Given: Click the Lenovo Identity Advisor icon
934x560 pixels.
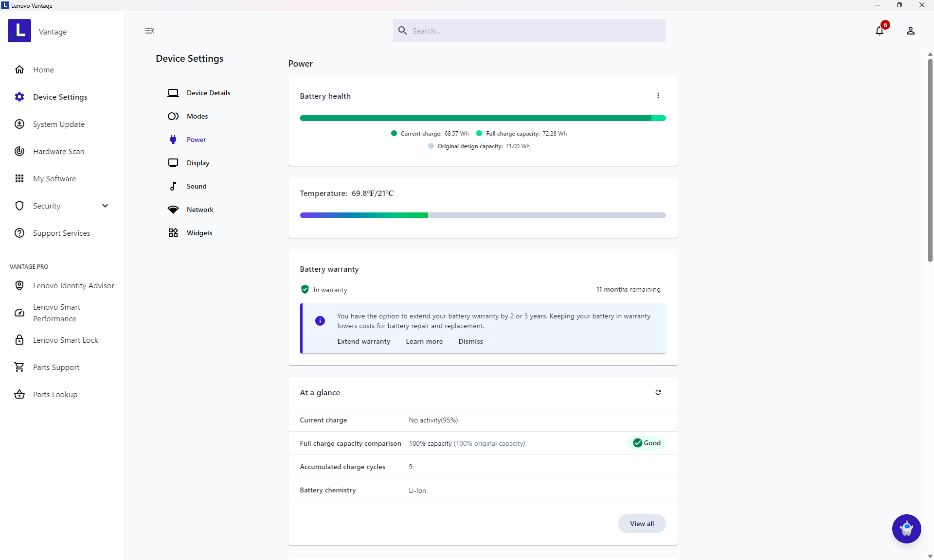Looking at the screenshot, I should pyautogui.click(x=19, y=285).
